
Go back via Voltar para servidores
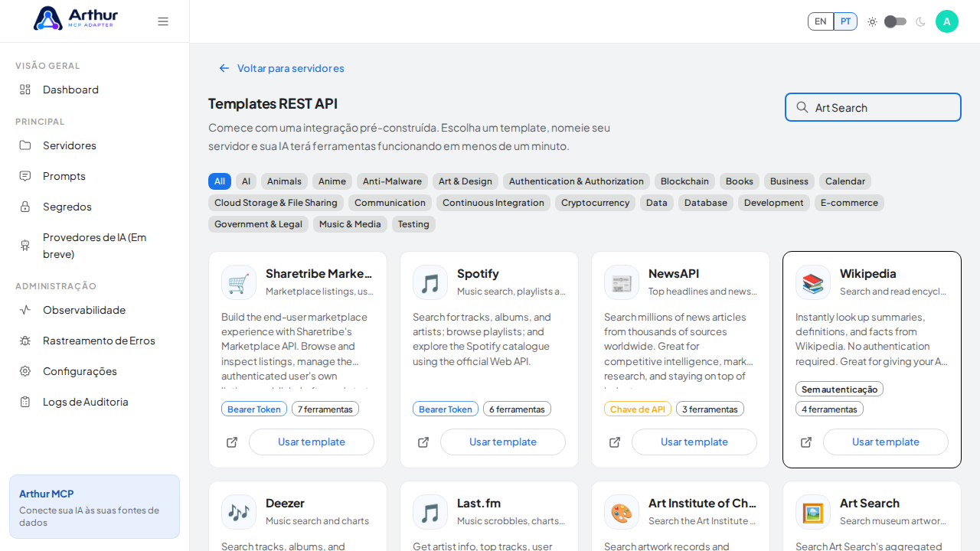(282, 68)
